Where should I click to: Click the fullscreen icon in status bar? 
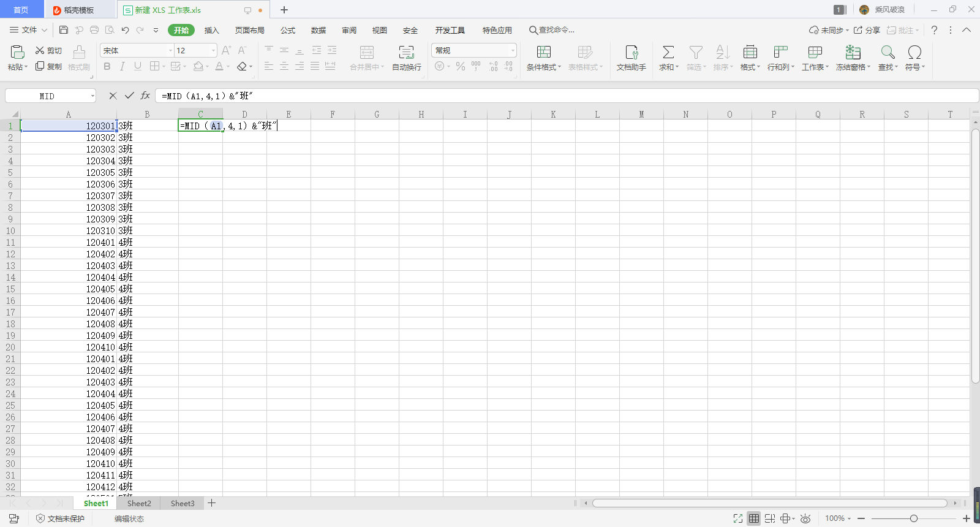click(738, 518)
